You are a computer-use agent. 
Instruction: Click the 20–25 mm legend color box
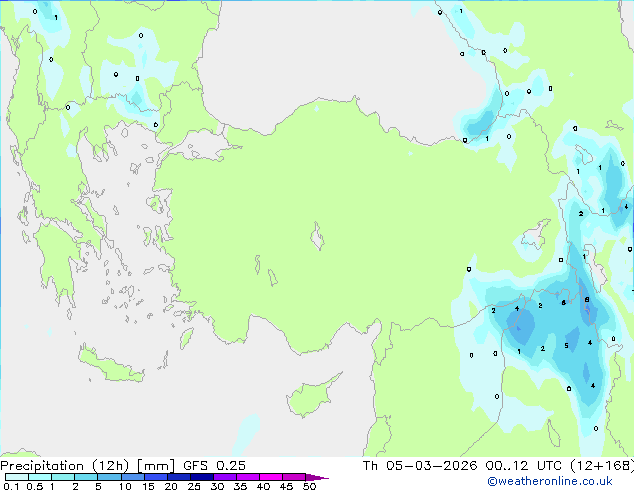click(x=179, y=477)
